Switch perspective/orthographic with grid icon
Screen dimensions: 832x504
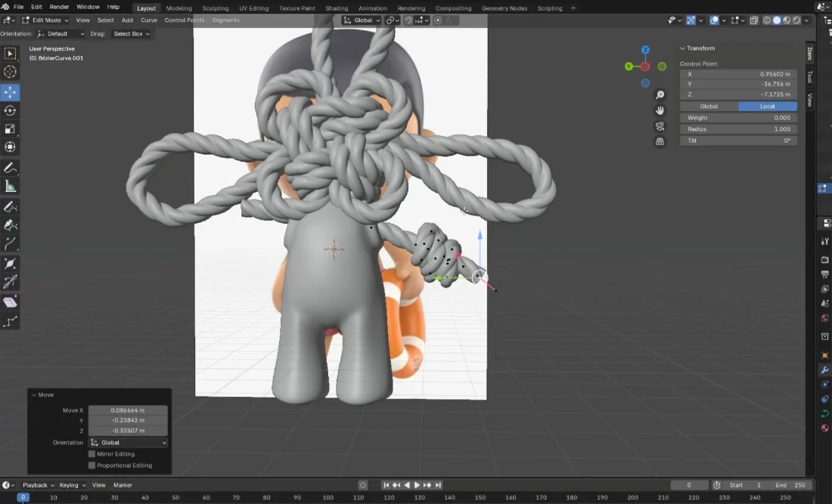point(660,141)
